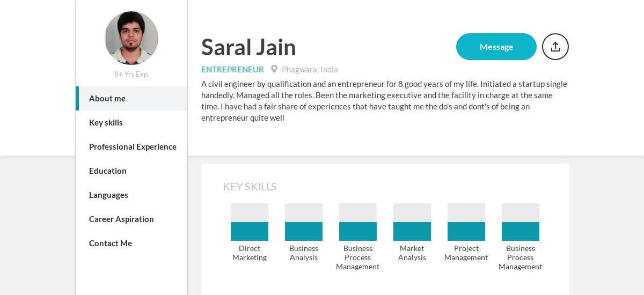Click the Project Management skill bar

pos(466,222)
